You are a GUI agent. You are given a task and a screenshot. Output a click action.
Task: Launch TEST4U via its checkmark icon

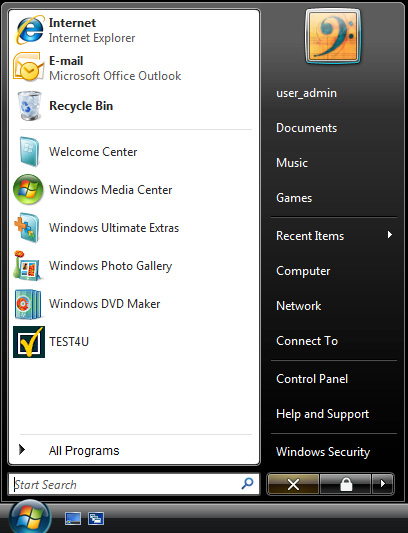click(x=29, y=342)
